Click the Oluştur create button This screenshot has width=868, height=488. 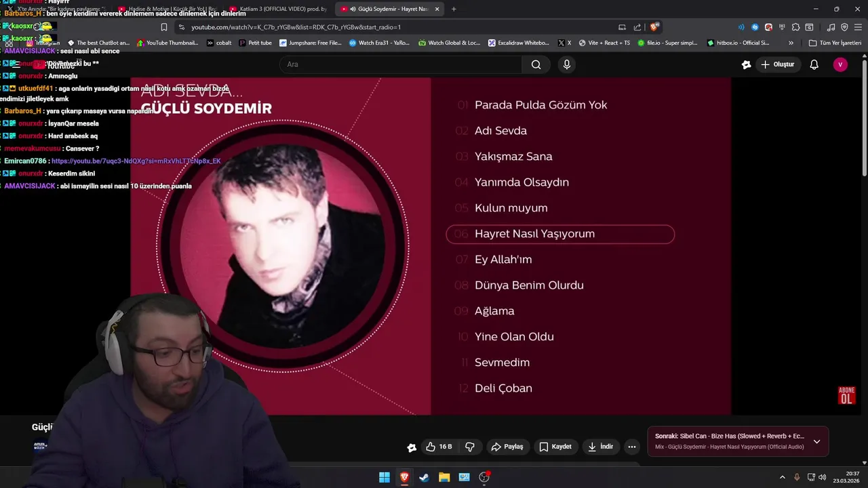tap(778, 64)
